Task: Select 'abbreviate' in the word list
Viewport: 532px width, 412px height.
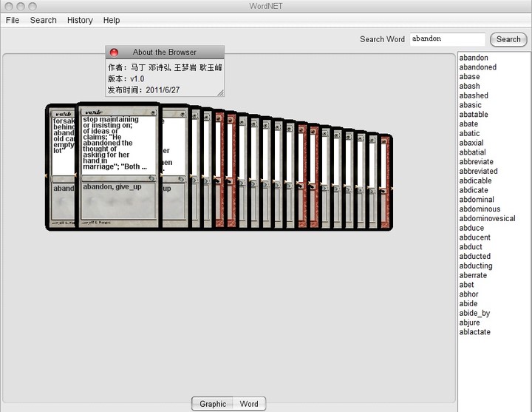Action: click(x=477, y=162)
